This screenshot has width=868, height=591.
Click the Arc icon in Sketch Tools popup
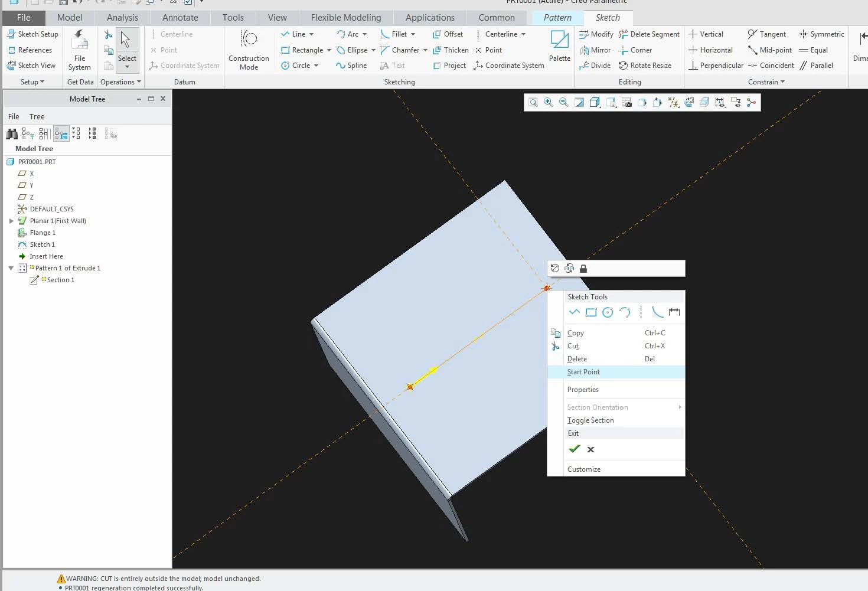tap(625, 312)
